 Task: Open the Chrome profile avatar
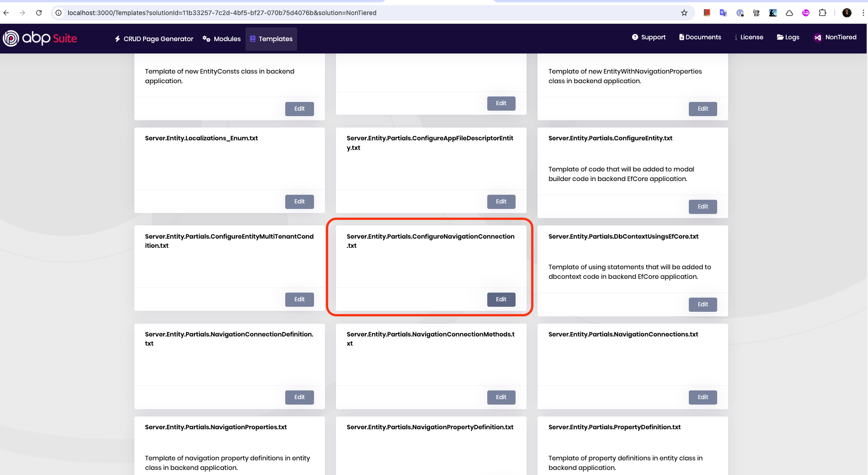tap(847, 13)
